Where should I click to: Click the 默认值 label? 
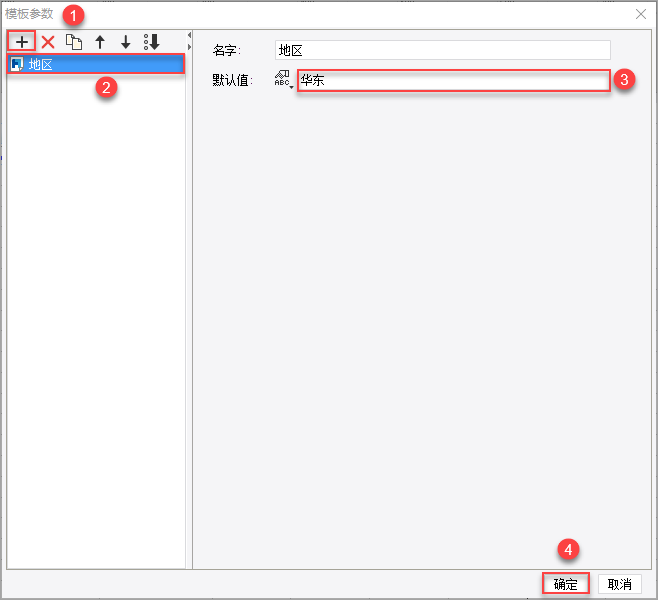coord(232,80)
